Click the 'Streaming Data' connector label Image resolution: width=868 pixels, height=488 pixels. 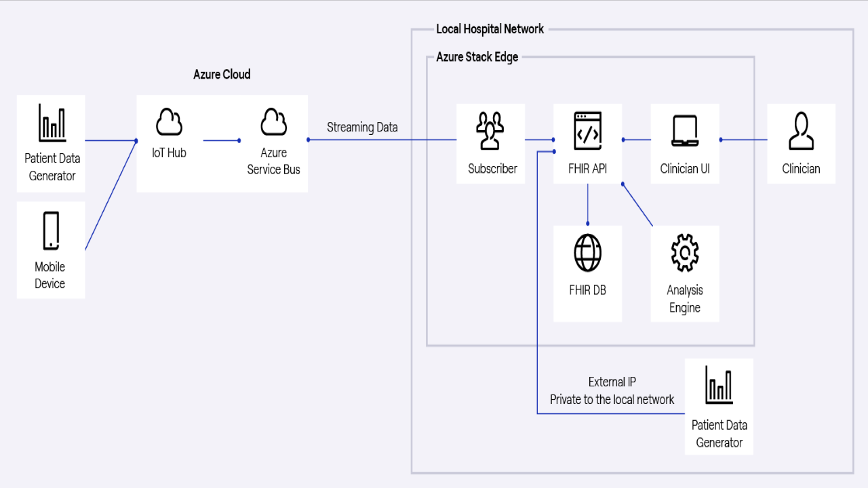[362, 127]
